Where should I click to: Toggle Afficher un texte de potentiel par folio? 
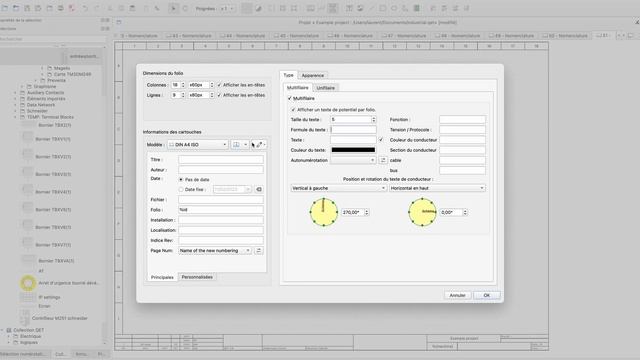(293, 110)
